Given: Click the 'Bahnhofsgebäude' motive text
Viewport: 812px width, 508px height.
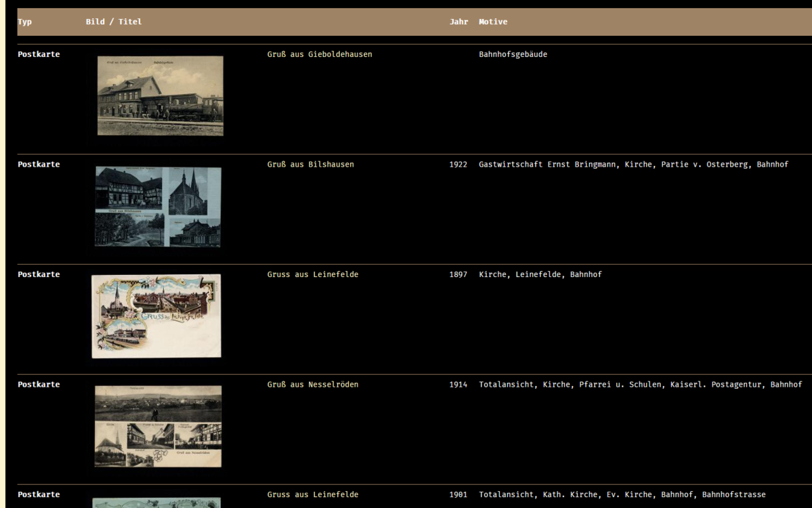Looking at the screenshot, I should (x=513, y=54).
